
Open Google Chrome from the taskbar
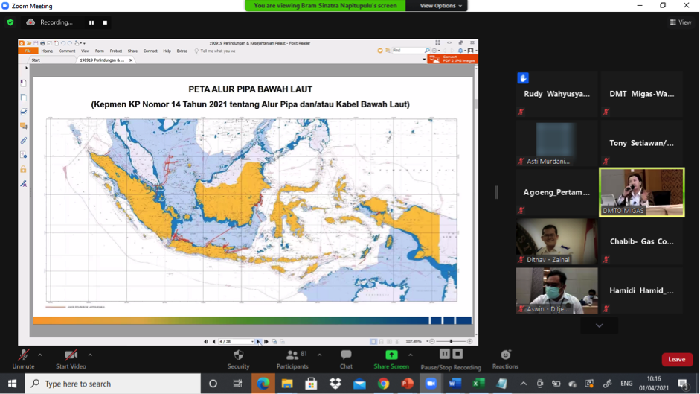click(x=383, y=384)
